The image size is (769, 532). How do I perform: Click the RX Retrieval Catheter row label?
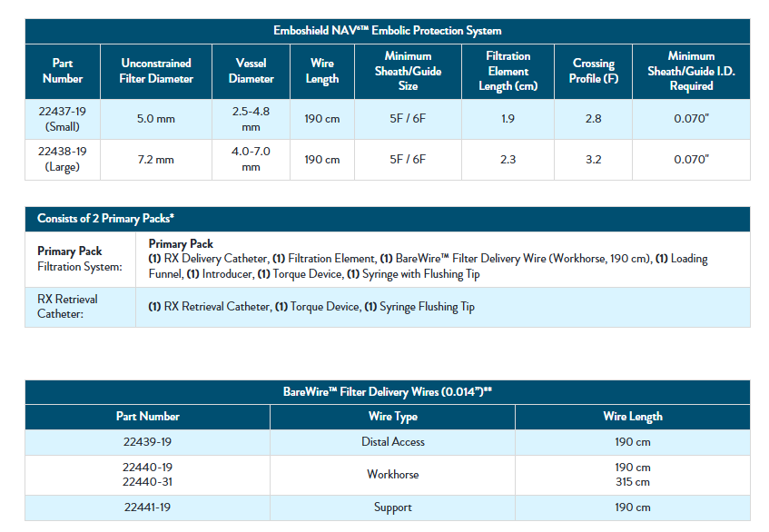pyautogui.click(x=67, y=307)
